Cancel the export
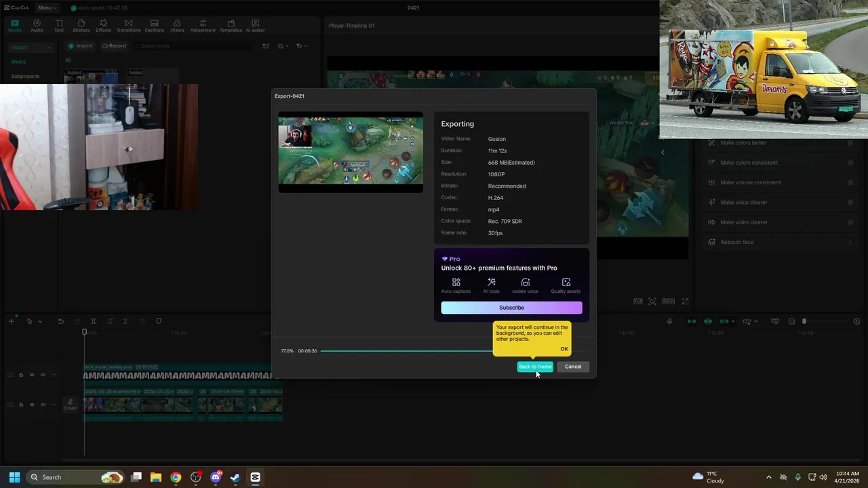The height and width of the screenshot is (488, 868). [573, 367]
